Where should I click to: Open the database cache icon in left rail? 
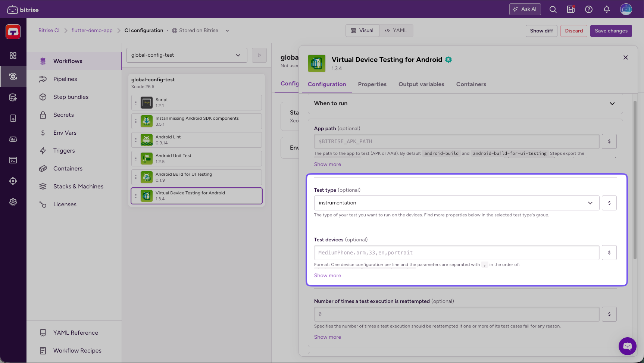pos(13,97)
